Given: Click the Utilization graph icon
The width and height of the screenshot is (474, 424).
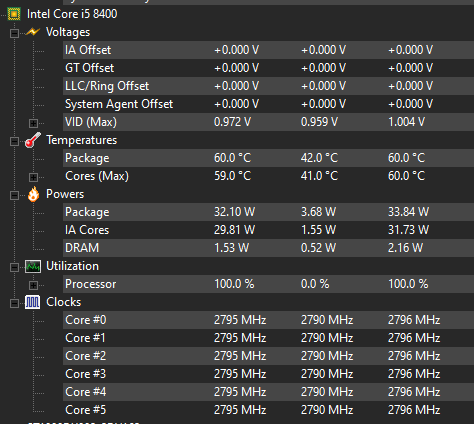Looking at the screenshot, I should (x=33, y=266).
